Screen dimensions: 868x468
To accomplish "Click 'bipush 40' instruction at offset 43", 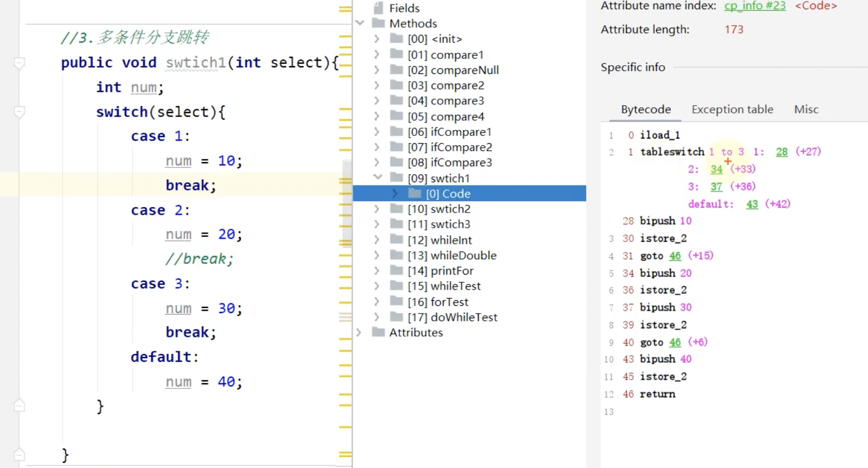I will [665, 359].
